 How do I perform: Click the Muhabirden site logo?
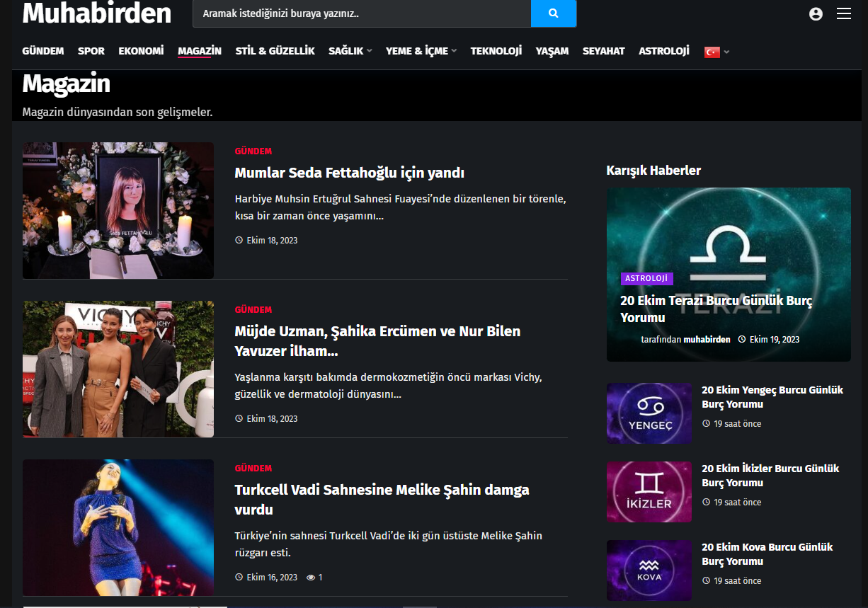[x=97, y=13]
